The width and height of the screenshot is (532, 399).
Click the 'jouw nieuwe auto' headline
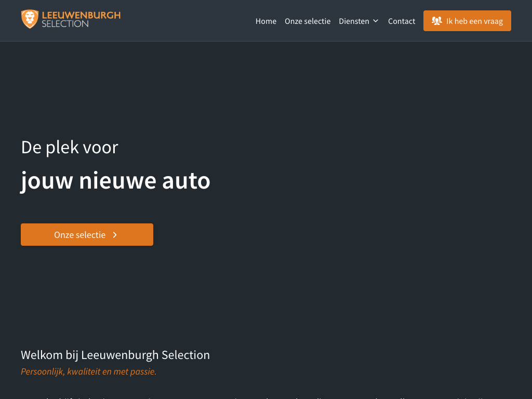115,180
